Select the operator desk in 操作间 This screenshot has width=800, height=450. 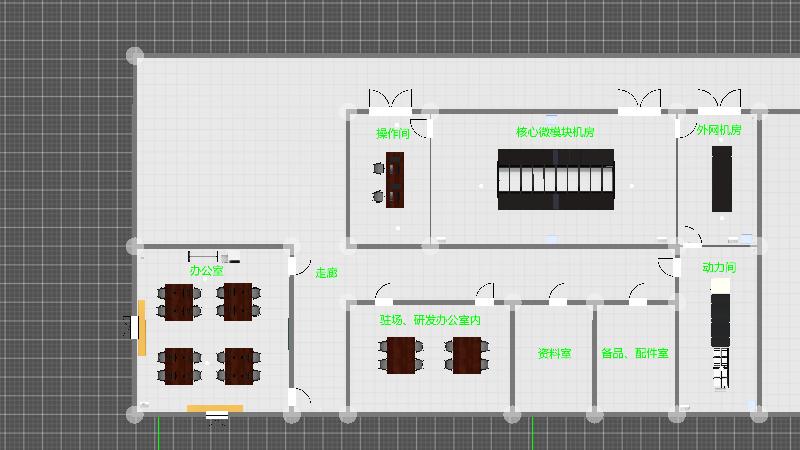[x=395, y=180]
